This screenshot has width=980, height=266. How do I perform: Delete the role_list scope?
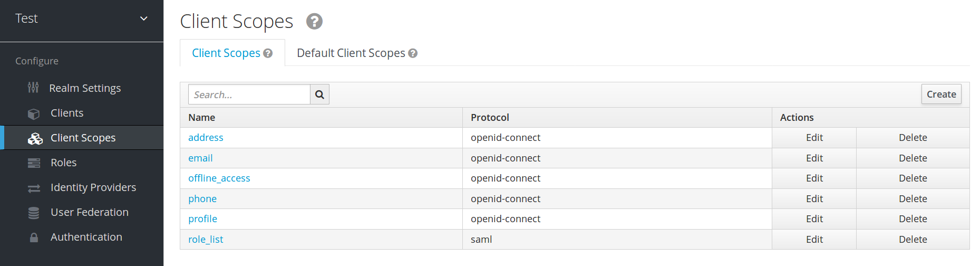tap(913, 240)
